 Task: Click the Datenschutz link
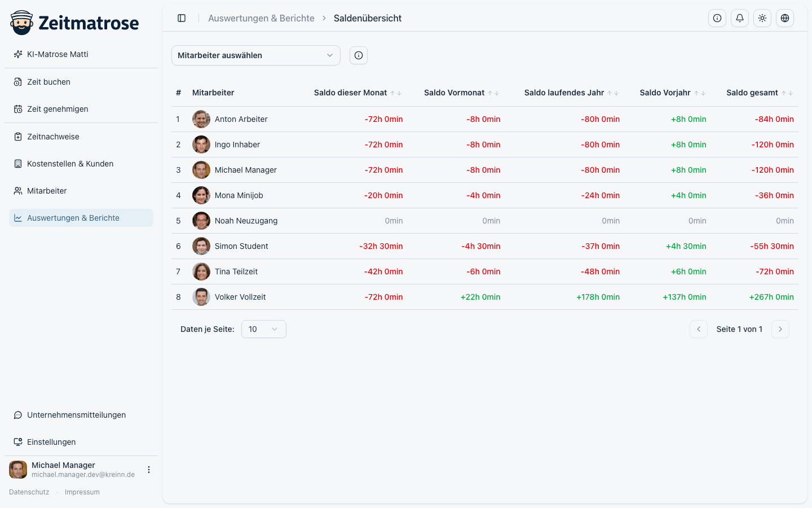[x=29, y=492]
